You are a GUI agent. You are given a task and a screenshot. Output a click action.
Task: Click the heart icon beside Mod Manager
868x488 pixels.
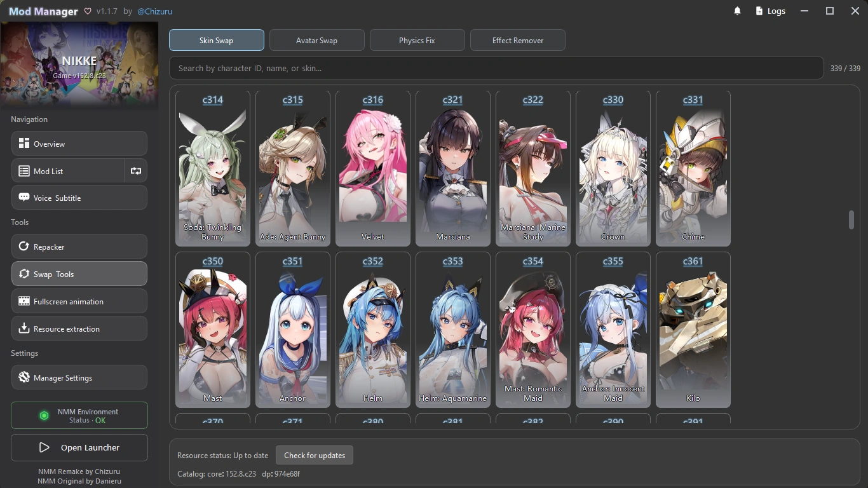[88, 11]
